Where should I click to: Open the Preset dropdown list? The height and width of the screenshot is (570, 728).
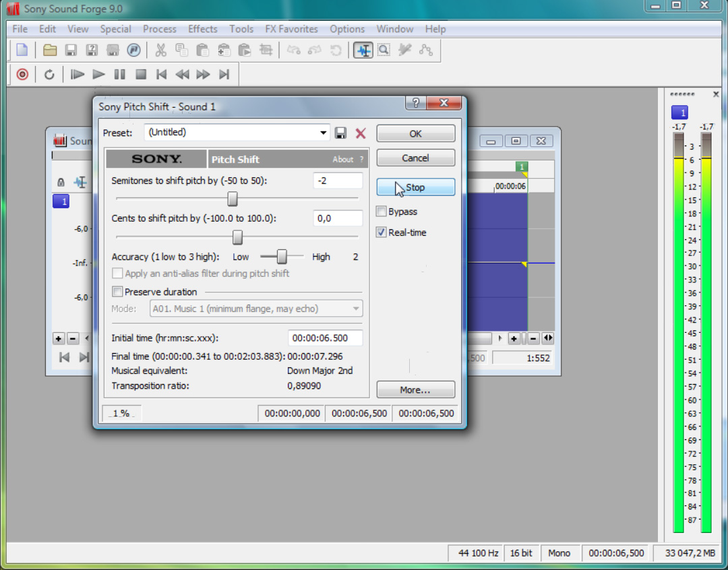point(324,133)
